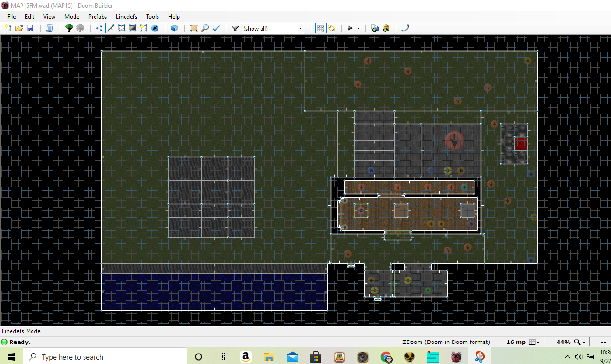This screenshot has width=611, height=364.
Task: Open the grid size dropdown in status bar
Action: tap(535, 342)
